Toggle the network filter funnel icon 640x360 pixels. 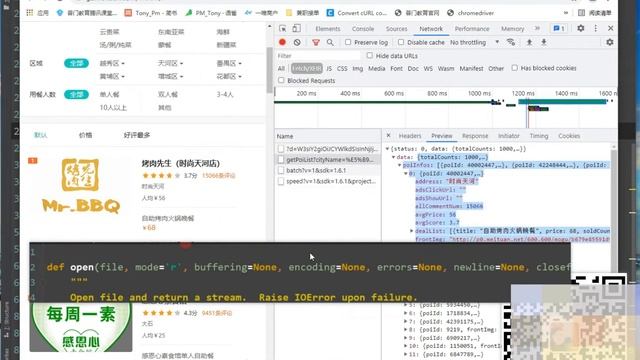[x=316, y=42]
